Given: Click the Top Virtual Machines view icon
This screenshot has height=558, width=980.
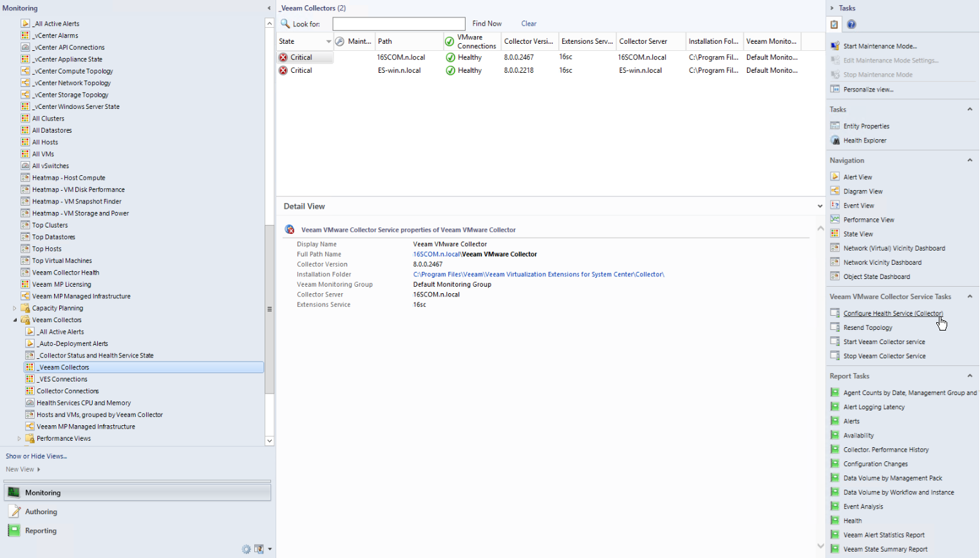Looking at the screenshot, I should [x=25, y=260].
